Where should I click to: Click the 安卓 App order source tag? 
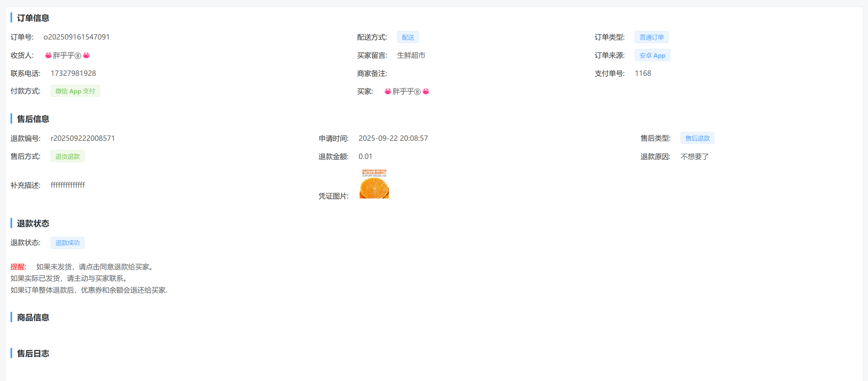[x=652, y=55]
